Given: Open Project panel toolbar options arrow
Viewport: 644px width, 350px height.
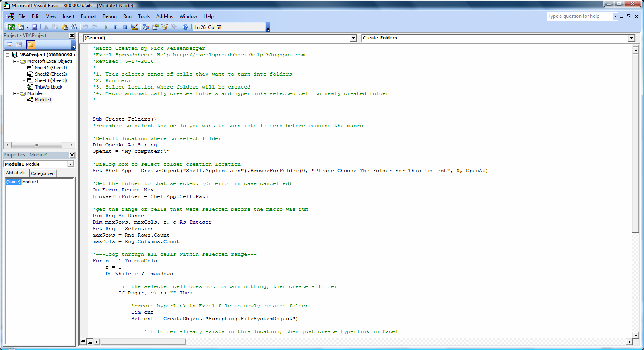Looking at the screenshot, I should click(74, 45).
